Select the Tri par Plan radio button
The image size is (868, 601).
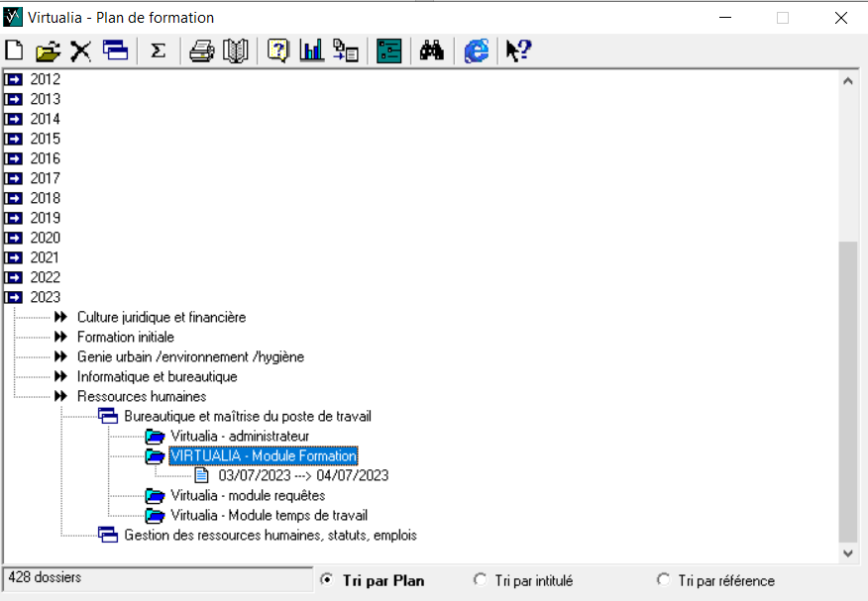coord(327,580)
